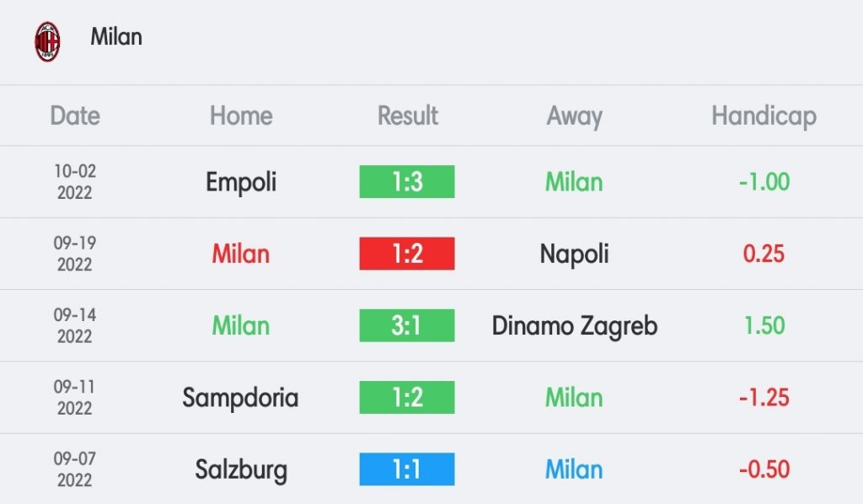Open the green 1:3 Empoli result badge

coord(407,181)
